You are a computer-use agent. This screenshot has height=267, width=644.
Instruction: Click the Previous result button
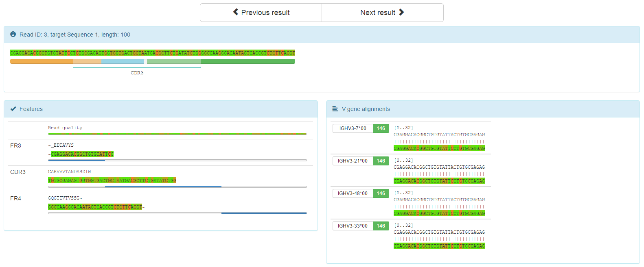261,13
